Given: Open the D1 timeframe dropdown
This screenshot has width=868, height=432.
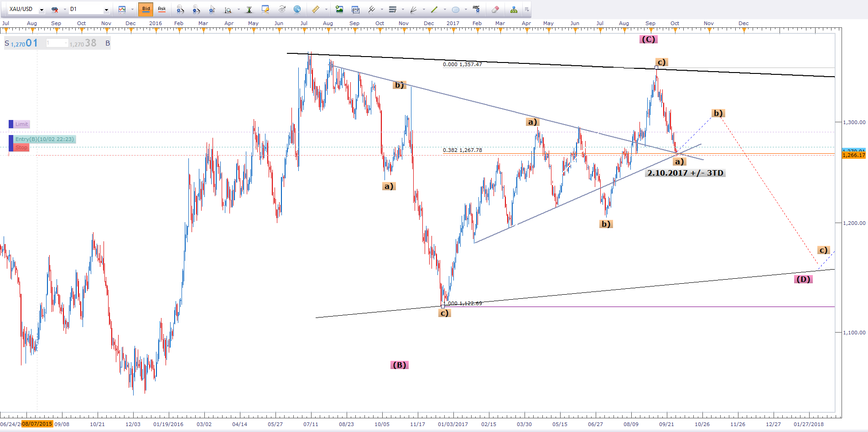Looking at the screenshot, I should tap(106, 10).
